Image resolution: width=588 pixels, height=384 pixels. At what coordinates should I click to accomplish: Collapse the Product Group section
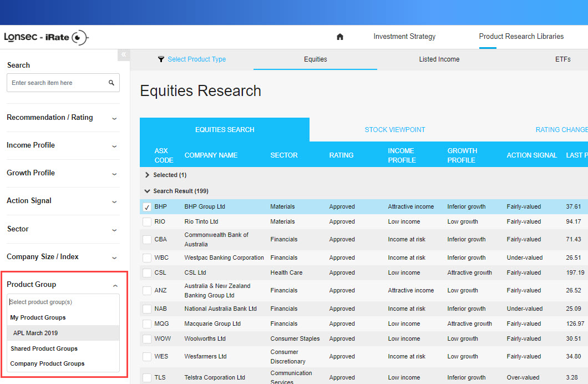[x=115, y=285]
